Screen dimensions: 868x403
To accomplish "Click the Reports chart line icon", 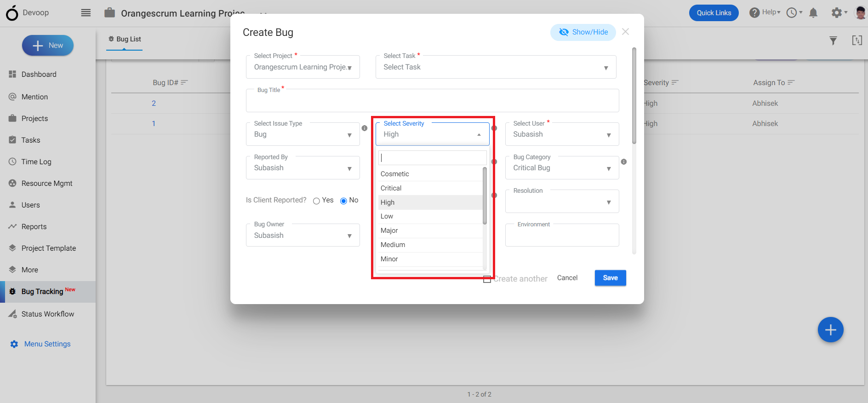I will (12, 226).
